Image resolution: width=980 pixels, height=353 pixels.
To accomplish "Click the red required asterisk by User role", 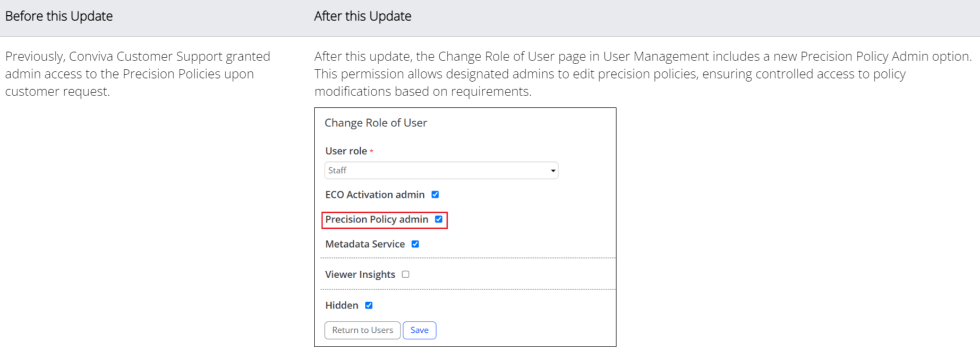I will [x=371, y=151].
